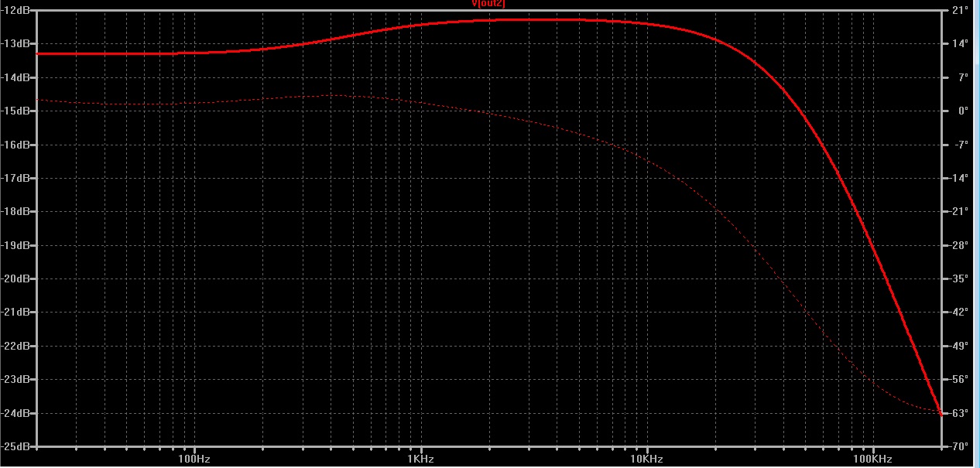Select the -15dB magnitude axis label
The height and width of the screenshot is (468, 980).
click(15, 111)
